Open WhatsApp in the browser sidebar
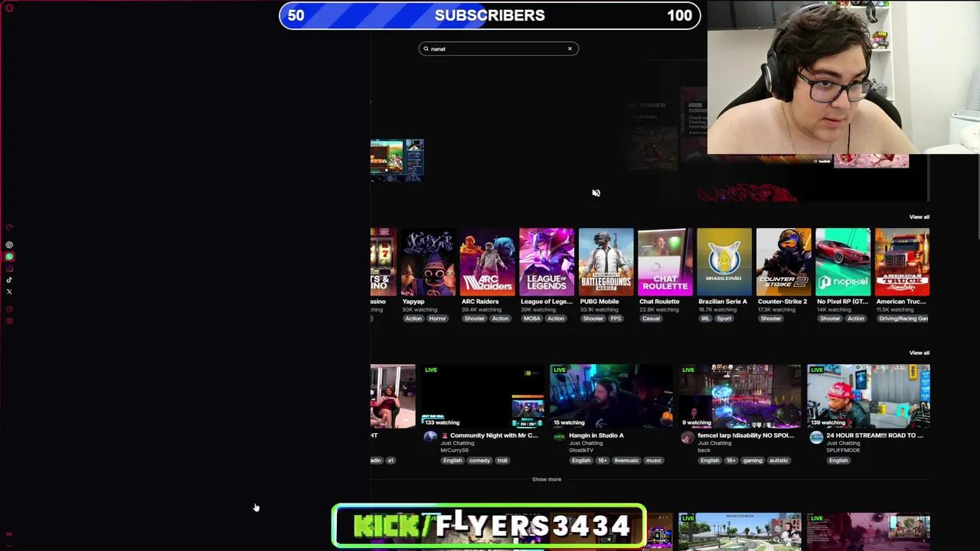980x551 pixels. (9, 256)
